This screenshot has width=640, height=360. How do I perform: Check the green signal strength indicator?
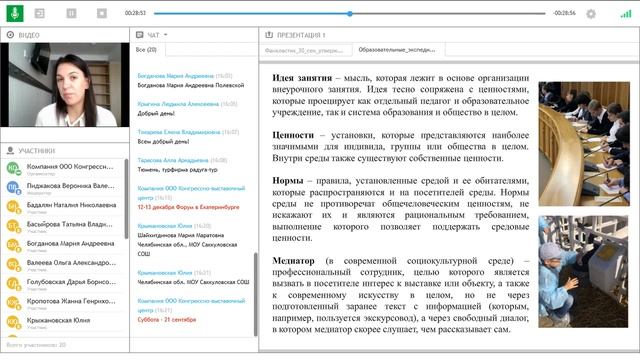tap(626, 14)
